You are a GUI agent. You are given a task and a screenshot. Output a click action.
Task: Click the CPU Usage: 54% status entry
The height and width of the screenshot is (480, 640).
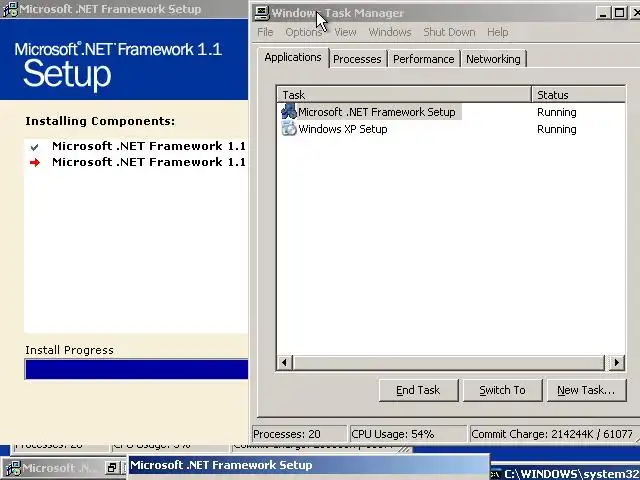click(x=408, y=434)
